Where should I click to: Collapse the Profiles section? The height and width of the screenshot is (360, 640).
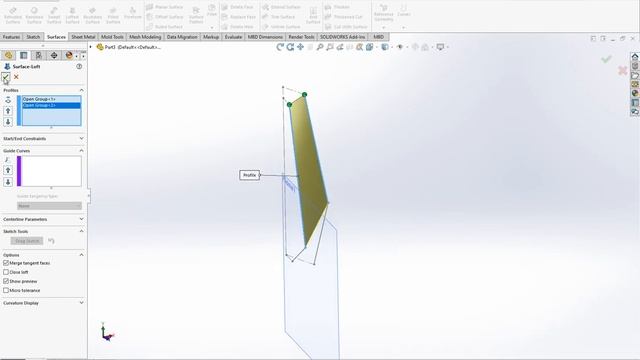point(81,90)
